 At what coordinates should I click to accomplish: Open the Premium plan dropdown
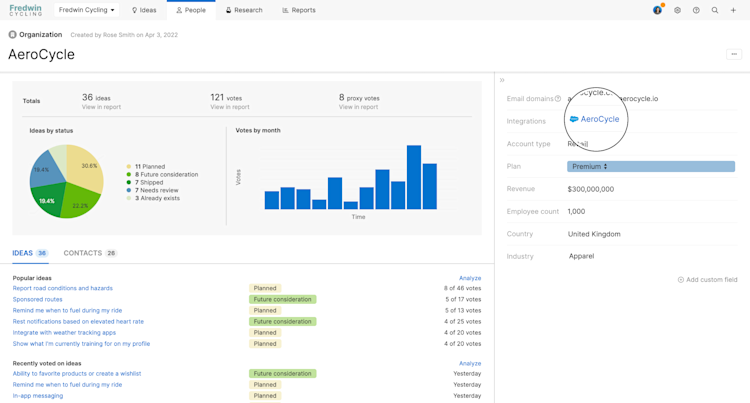coord(651,166)
